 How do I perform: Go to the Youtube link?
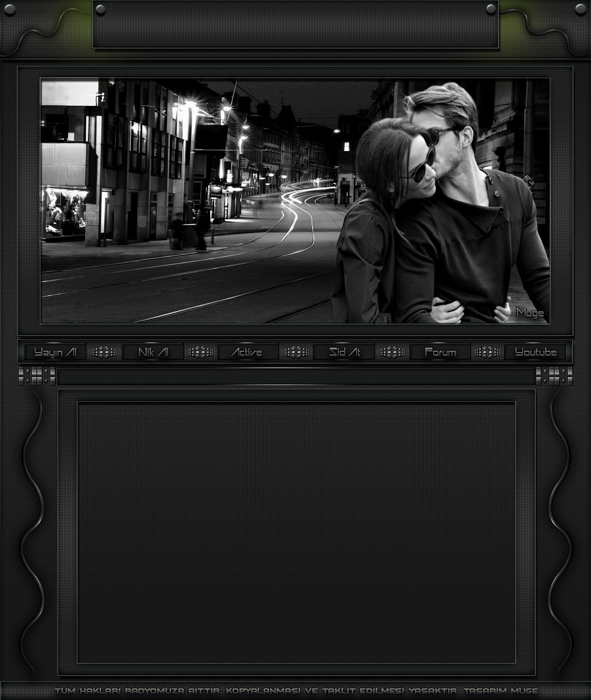point(535,352)
